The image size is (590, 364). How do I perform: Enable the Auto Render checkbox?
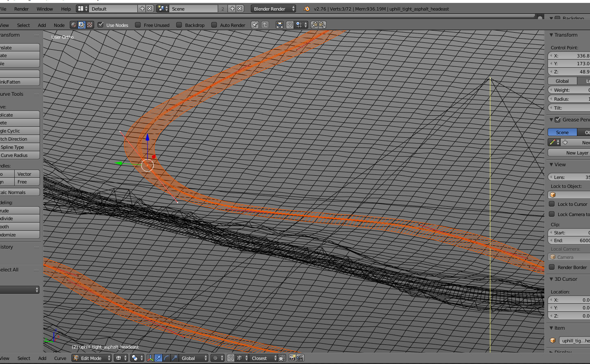214,25
